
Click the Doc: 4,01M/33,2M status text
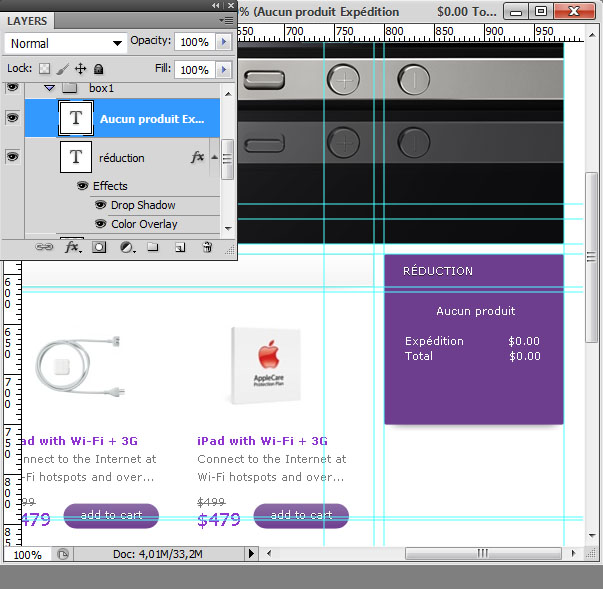click(x=157, y=554)
